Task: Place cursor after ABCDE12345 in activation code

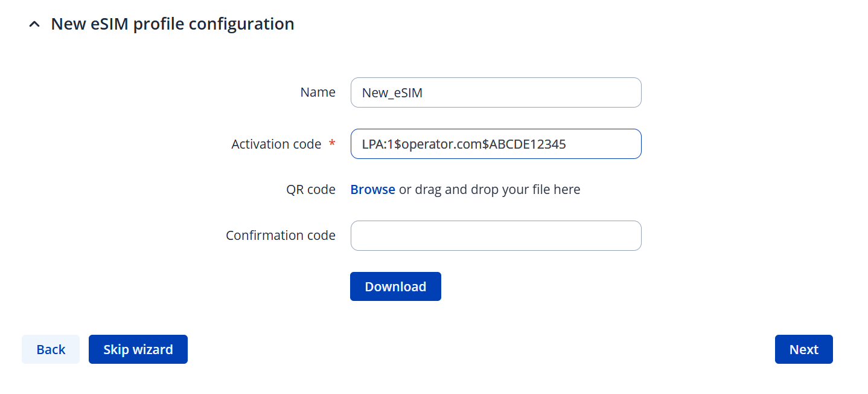Action: coord(567,144)
